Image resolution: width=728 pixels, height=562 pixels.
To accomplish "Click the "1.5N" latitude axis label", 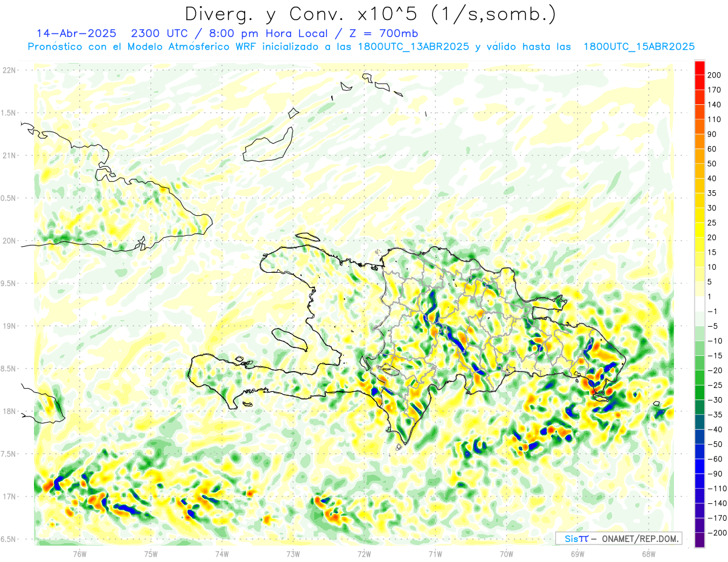I will tap(8, 113).
